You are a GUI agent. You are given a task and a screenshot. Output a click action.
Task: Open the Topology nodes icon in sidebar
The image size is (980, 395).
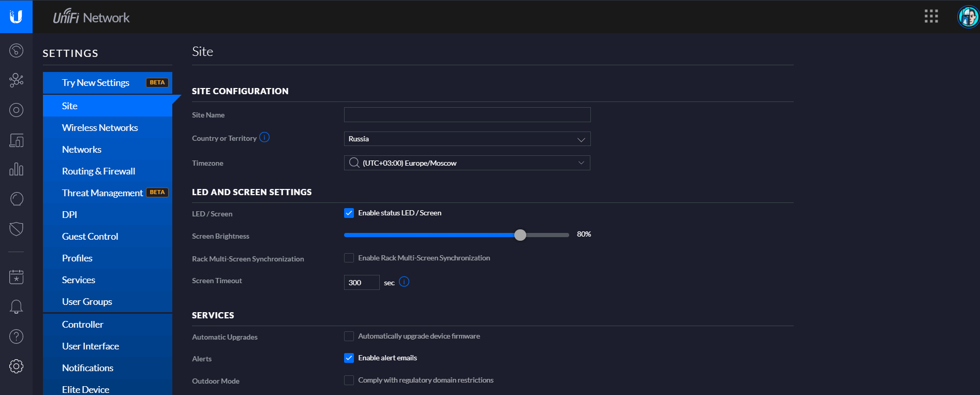[16, 80]
